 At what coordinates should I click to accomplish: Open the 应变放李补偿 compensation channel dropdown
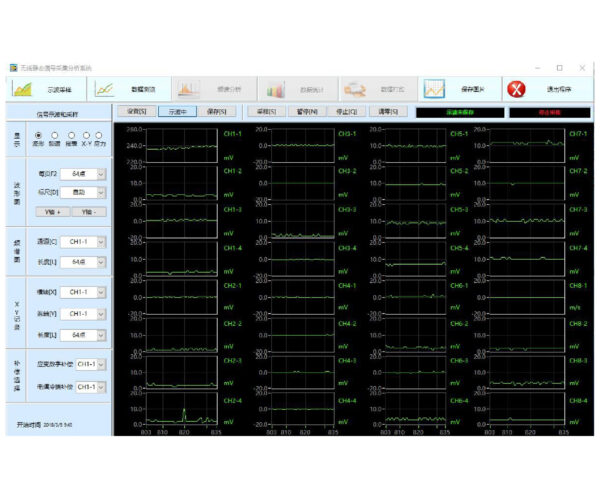101,364
